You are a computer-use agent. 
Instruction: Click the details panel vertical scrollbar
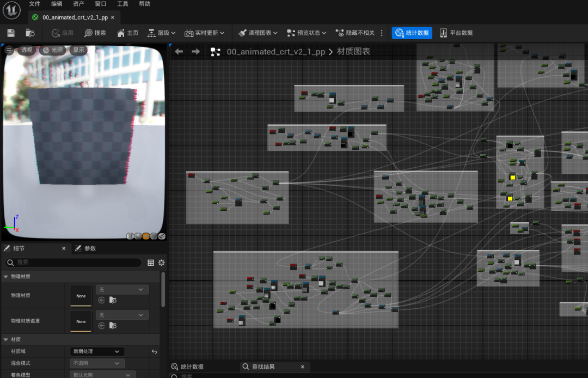click(163, 290)
